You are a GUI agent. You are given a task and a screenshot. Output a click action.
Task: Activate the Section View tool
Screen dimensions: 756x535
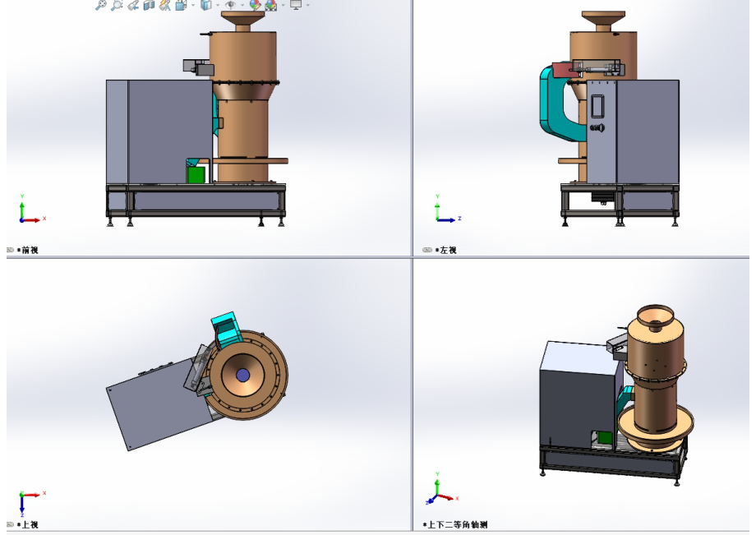coord(149,5)
